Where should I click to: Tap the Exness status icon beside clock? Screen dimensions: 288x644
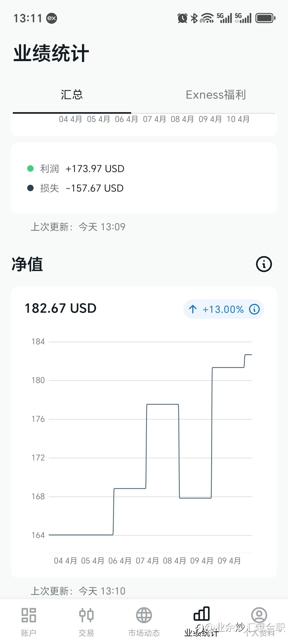52,18
